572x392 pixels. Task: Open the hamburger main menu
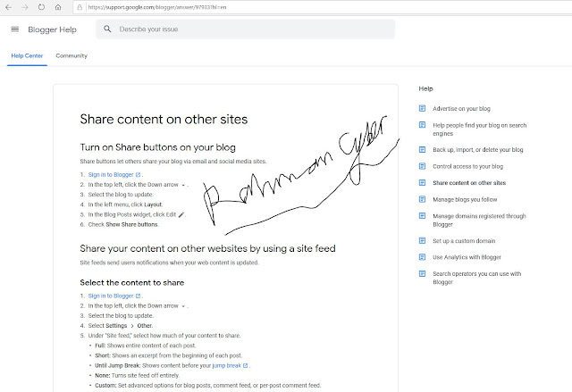[x=15, y=29]
